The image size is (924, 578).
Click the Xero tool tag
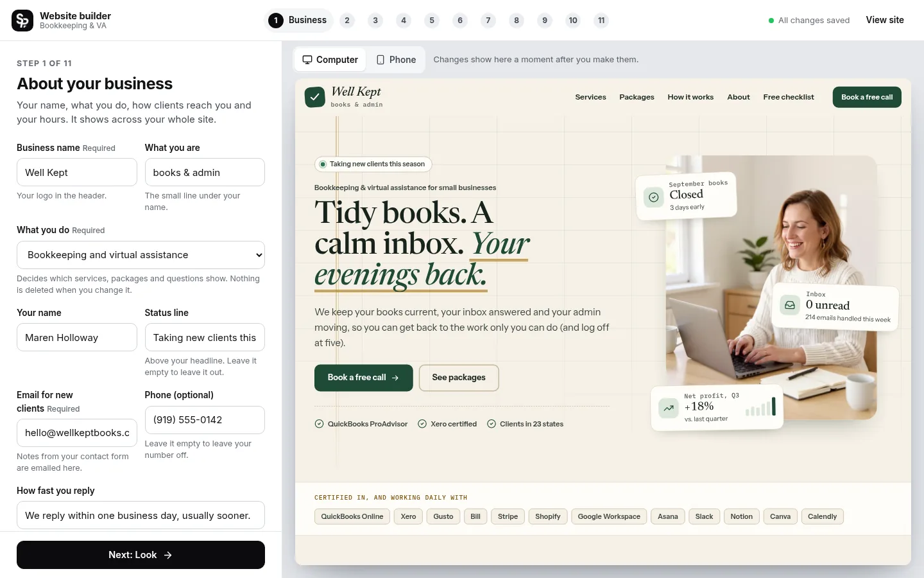[x=409, y=516]
